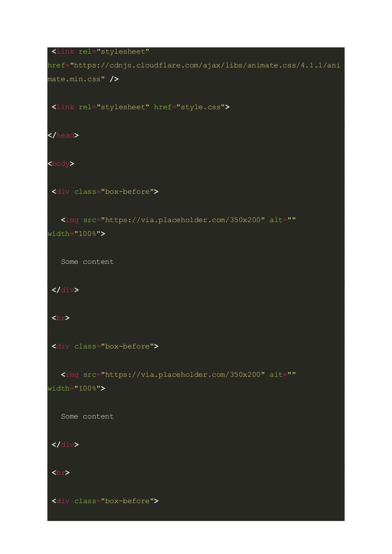
Task: Click the second br tag
Action: [61, 473]
